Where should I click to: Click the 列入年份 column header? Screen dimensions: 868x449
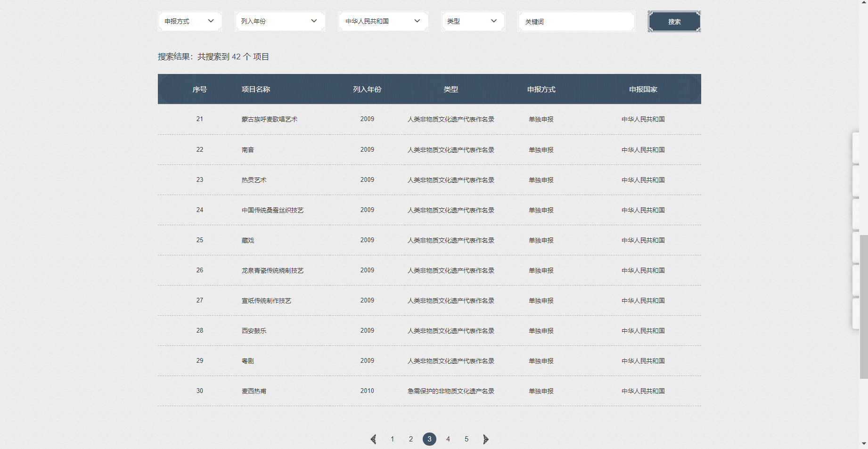point(367,89)
